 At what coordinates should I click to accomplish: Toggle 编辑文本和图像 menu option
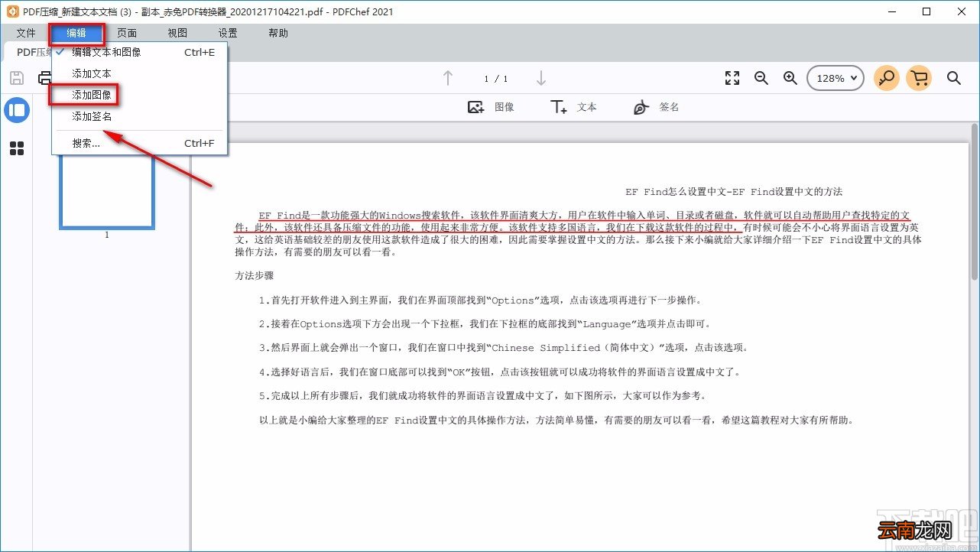[x=139, y=52]
